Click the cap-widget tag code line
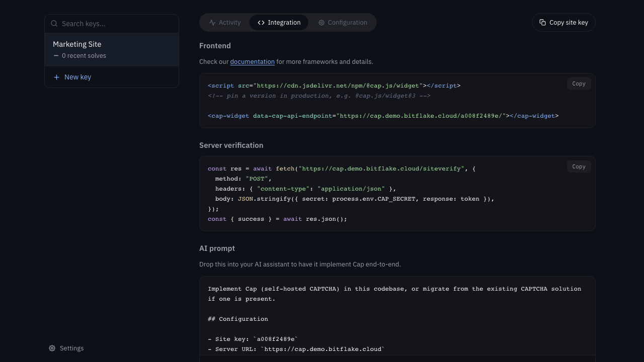 click(383, 116)
